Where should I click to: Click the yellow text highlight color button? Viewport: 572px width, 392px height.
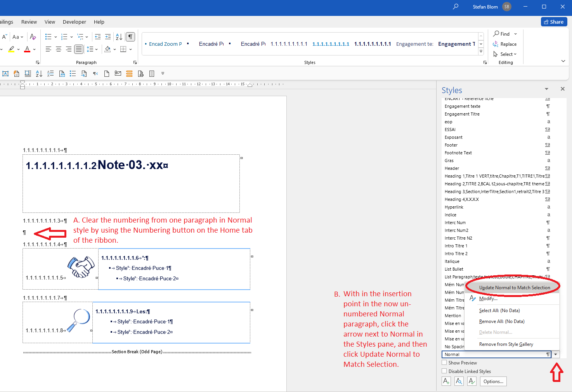[12, 49]
